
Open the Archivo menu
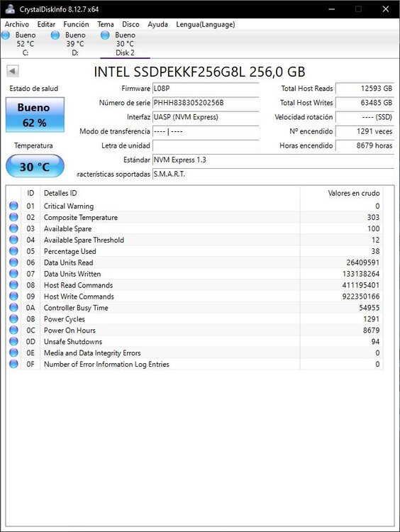point(16,24)
